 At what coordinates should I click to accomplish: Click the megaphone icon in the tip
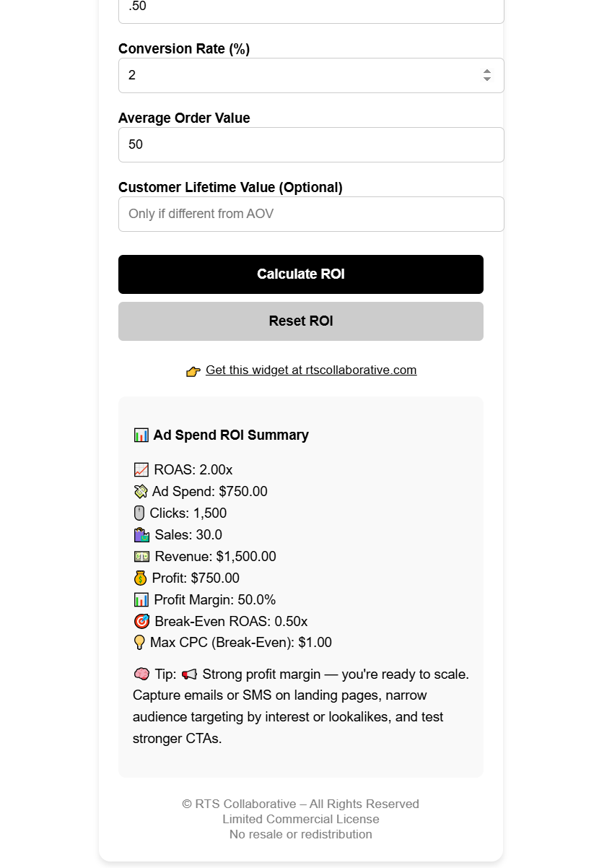(189, 674)
